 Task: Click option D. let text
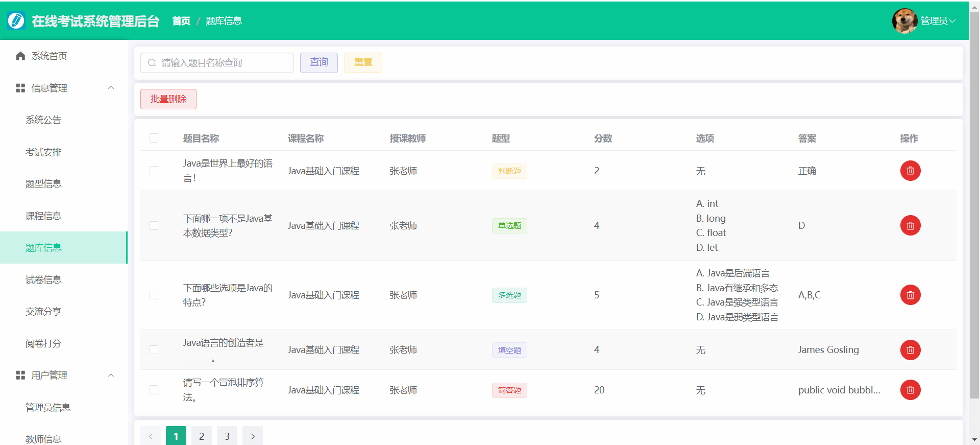pos(707,247)
